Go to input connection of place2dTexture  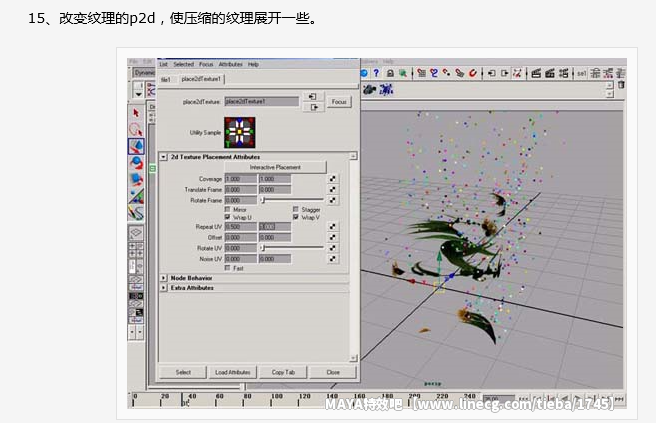[313, 97]
